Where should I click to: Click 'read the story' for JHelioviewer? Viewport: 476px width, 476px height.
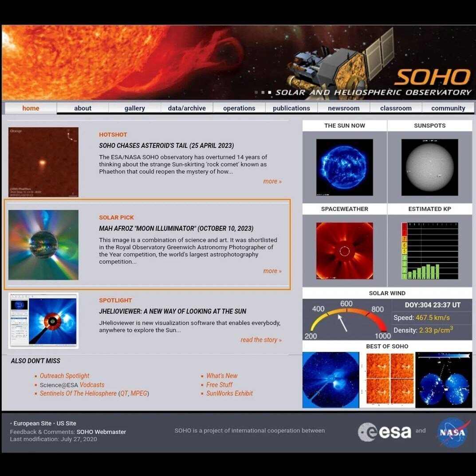click(261, 340)
